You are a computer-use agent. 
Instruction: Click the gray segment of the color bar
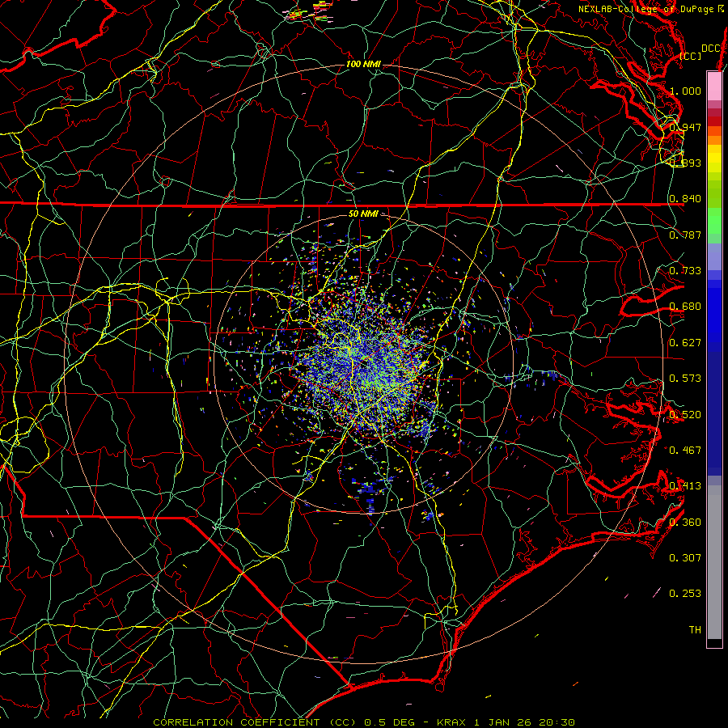[714, 562]
